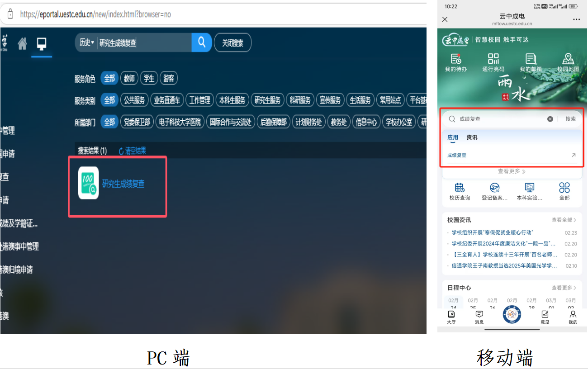Expand 查看更多 under search results
The height and width of the screenshot is (369, 588).
pyautogui.click(x=512, y=171)
